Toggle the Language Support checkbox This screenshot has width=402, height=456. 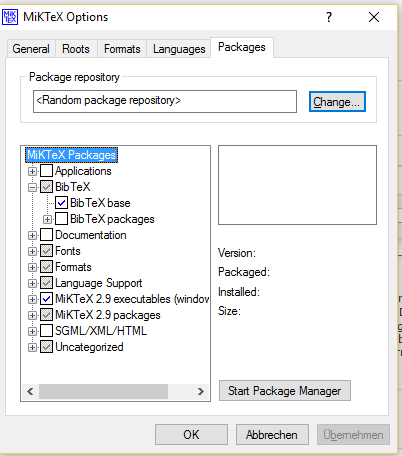[46, 283]
